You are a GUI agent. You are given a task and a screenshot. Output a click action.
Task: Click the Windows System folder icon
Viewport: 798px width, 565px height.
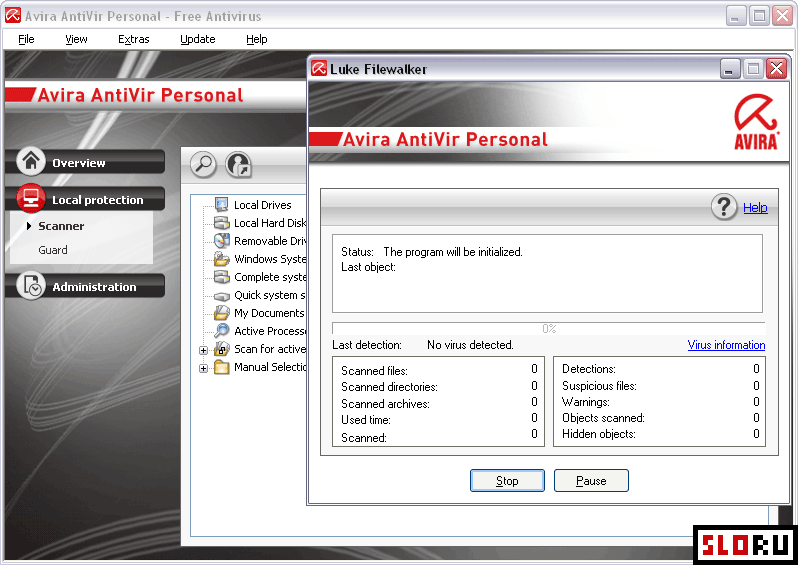click(x=221, y=259)
